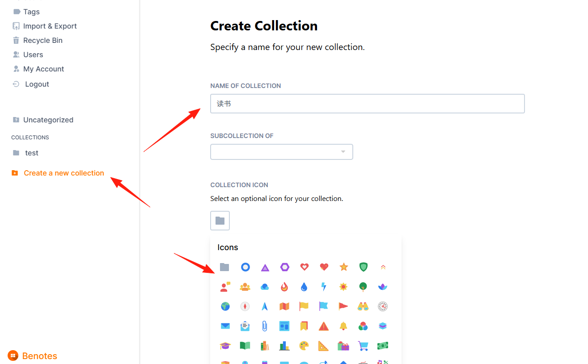This screenshot has width=588, height=364.
Task: Choose the lotus flower icon
Action: [x=383, y=287]
